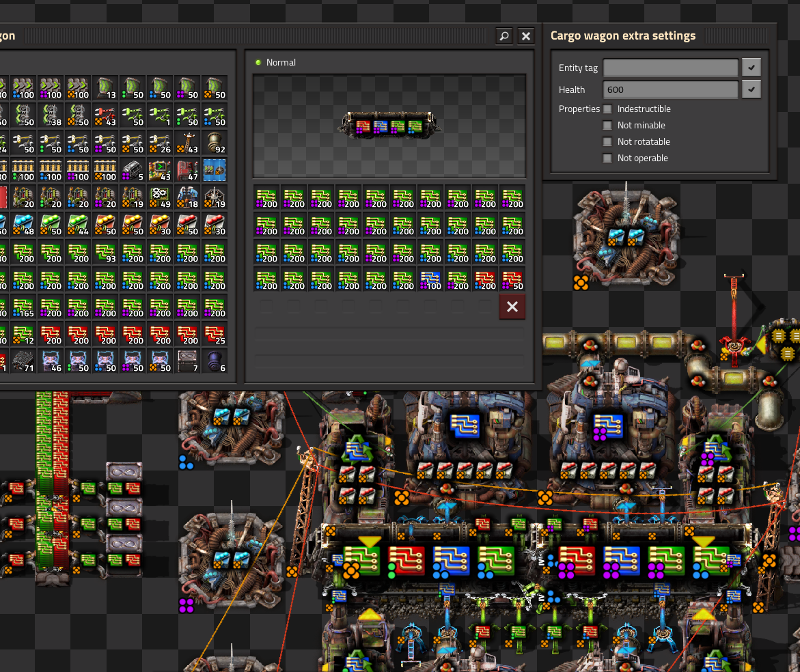The height and width of the screenshot is (672, 800).
Task: Select the green circuit stack of 93
Action: point(105,253)
